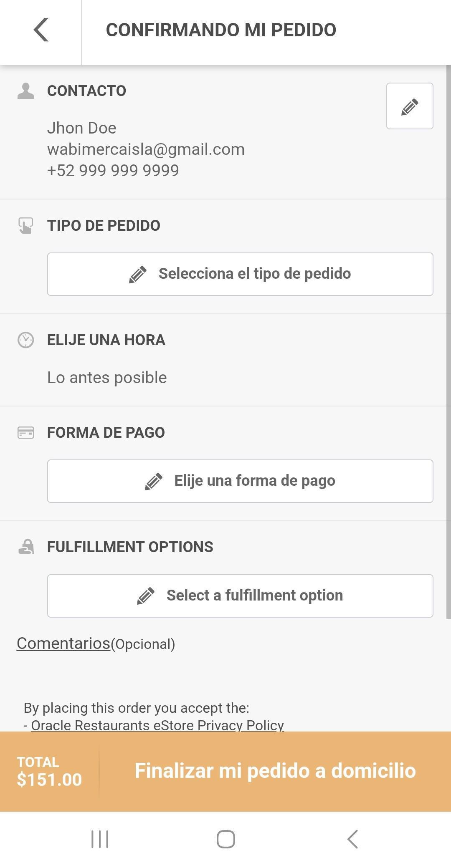
Task: Open the payment method selector
Action: (x=241, y=481)
